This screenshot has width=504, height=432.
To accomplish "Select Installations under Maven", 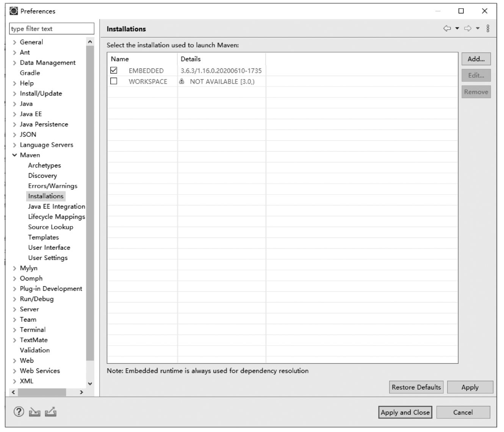I will pos(46,196).
